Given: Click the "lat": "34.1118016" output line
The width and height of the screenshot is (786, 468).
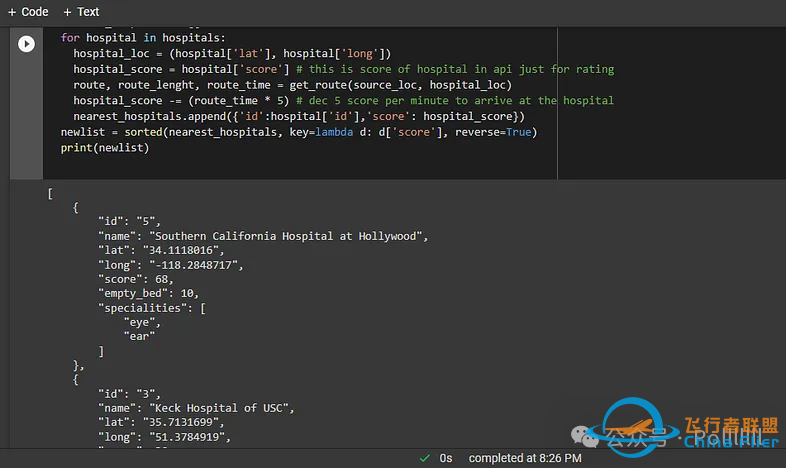Looking at the screenshot, I should point(161,250).
